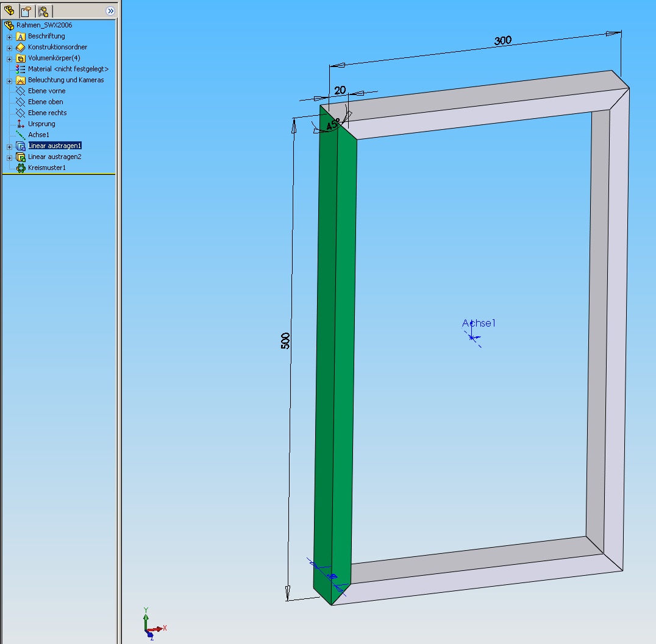Viewport: 656px width, 644px height.
Task: Expand the panel with the double-chevron button
Action: click(110, 11)
